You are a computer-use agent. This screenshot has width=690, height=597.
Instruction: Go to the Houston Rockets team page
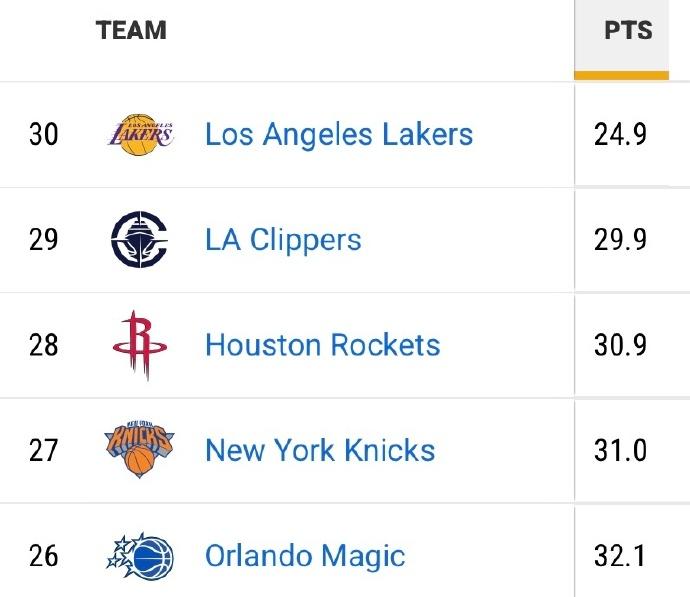(x=322, y=345)
